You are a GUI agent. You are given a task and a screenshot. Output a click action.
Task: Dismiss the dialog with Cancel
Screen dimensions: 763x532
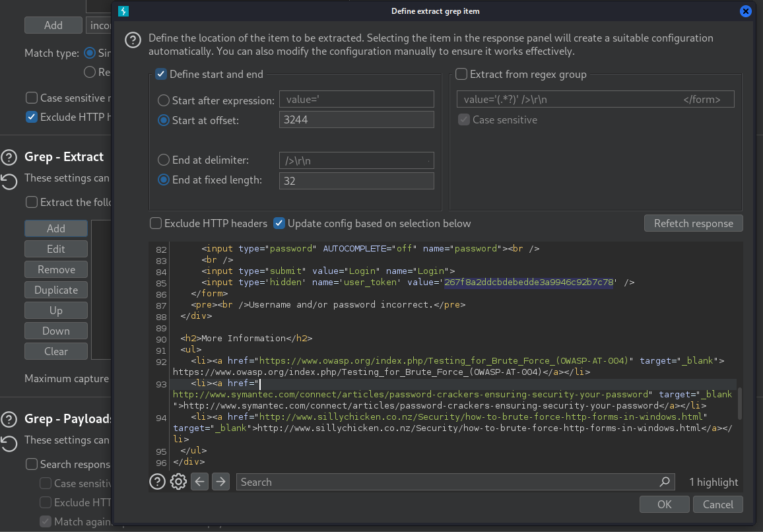[x=717, y=504]
